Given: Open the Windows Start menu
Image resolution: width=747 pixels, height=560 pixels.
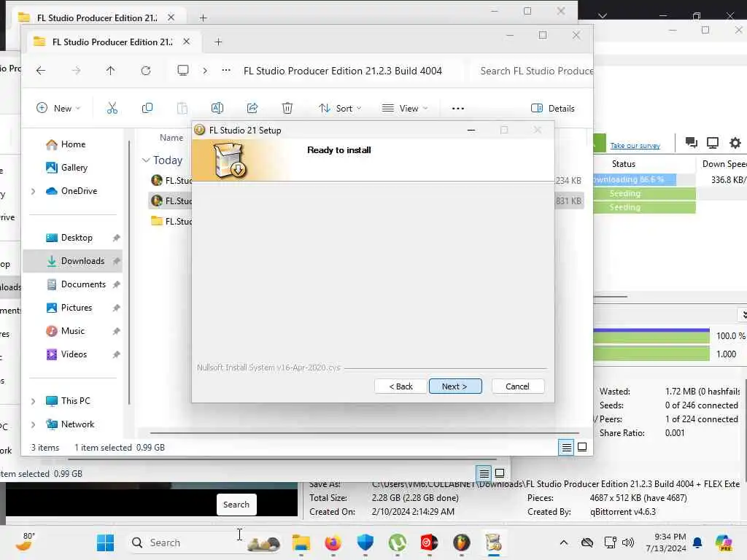Looking at the screenshot, I should point(105,542).
